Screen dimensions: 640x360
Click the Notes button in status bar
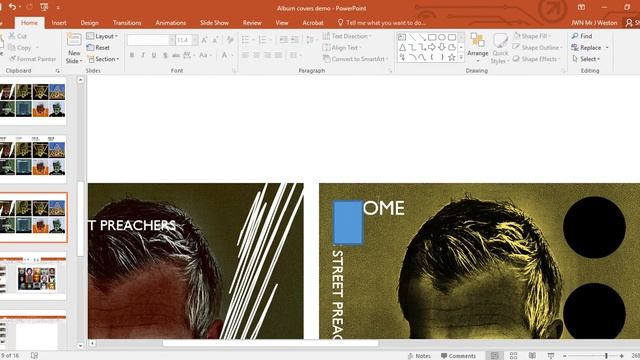click(419, 356)
